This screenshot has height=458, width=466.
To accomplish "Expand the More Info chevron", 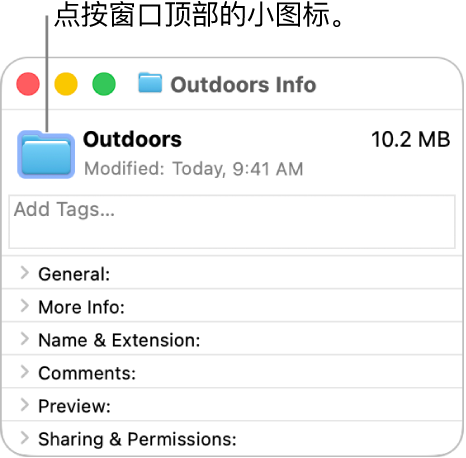I will click(24, 306).
